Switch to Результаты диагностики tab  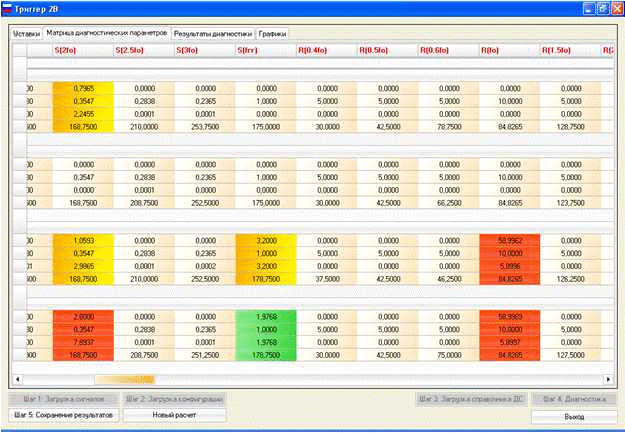[x=213, y=33]
